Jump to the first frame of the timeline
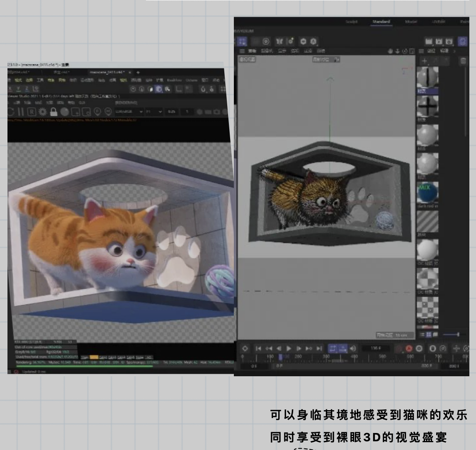 (258, 348)
